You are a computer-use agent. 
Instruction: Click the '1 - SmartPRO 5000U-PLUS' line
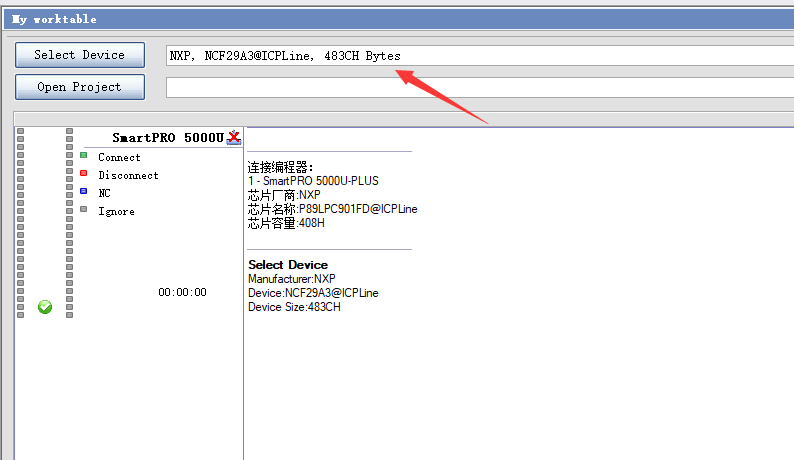click(x=313, y=181)
